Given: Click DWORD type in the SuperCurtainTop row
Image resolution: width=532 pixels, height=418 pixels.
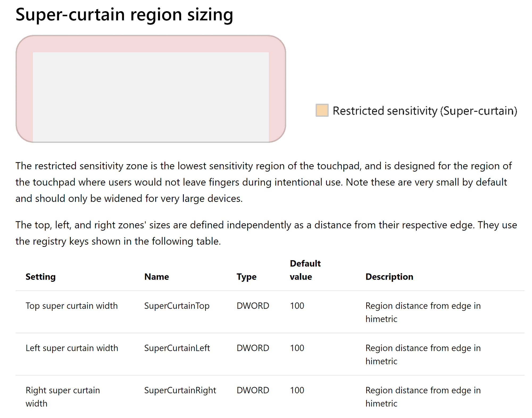Looking at the screenshot, I should pos(253,306).
